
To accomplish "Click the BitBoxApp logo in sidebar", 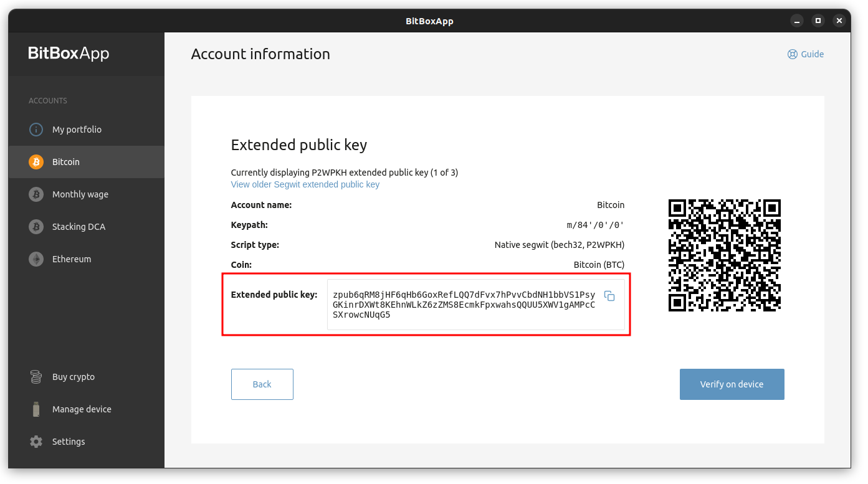I will pos(69,54).
